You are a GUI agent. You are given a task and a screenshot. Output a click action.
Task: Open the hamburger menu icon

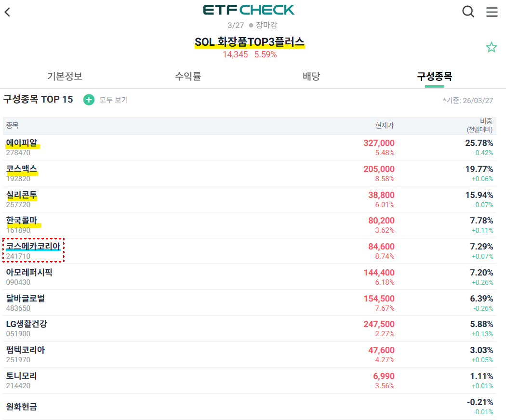[492, 12]
